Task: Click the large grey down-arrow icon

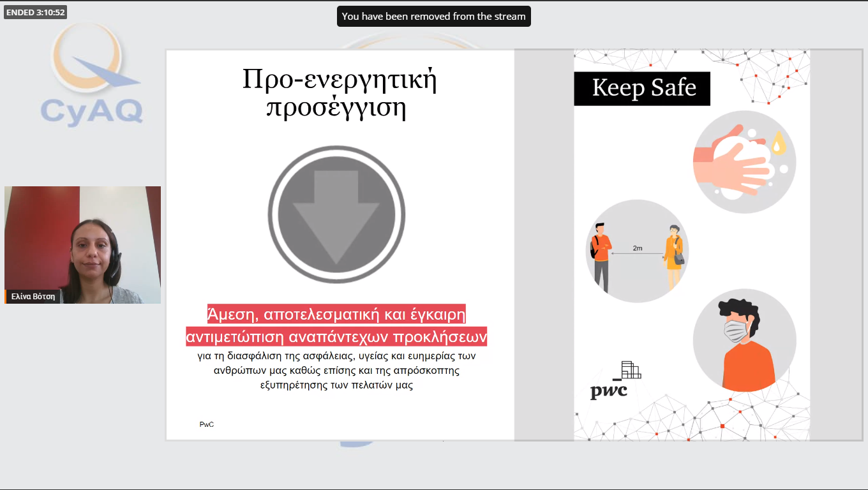Action: [x=336, y=215]
